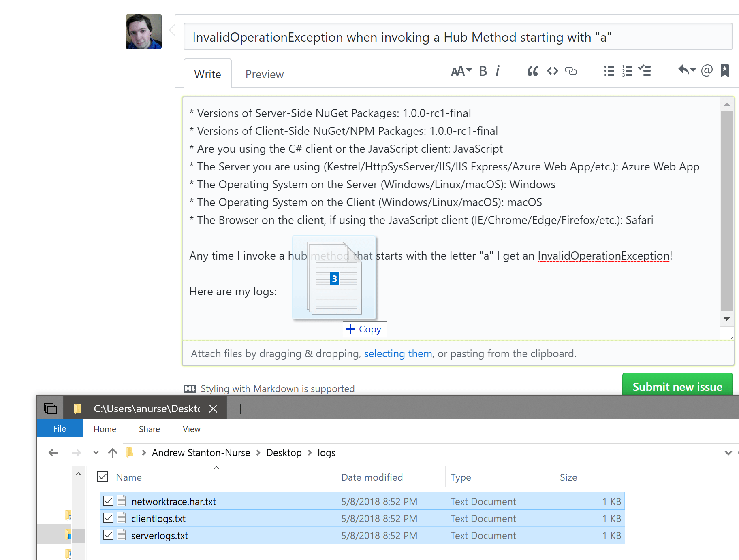Insert a task list

(645, 71)
